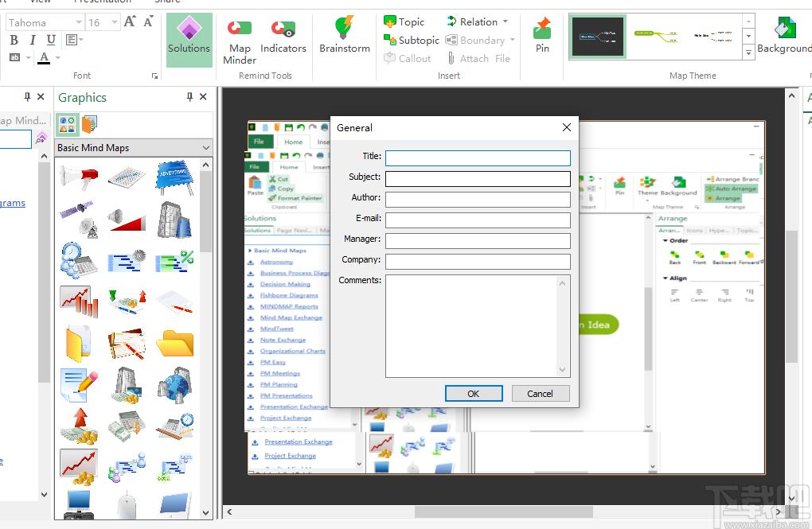
Task: Select the dark map theme thumbnail
Action: click(598, 37)
